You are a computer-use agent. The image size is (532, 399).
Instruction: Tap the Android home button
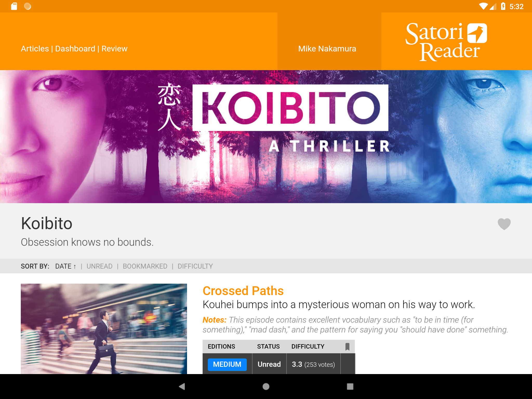click(x=266, y=387)
